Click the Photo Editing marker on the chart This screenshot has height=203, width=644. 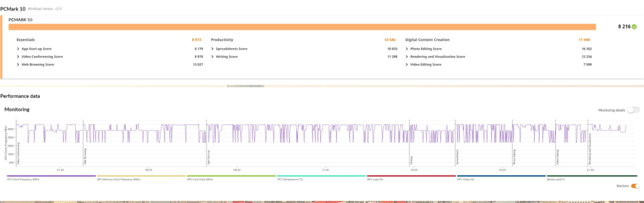pos(515,157)
